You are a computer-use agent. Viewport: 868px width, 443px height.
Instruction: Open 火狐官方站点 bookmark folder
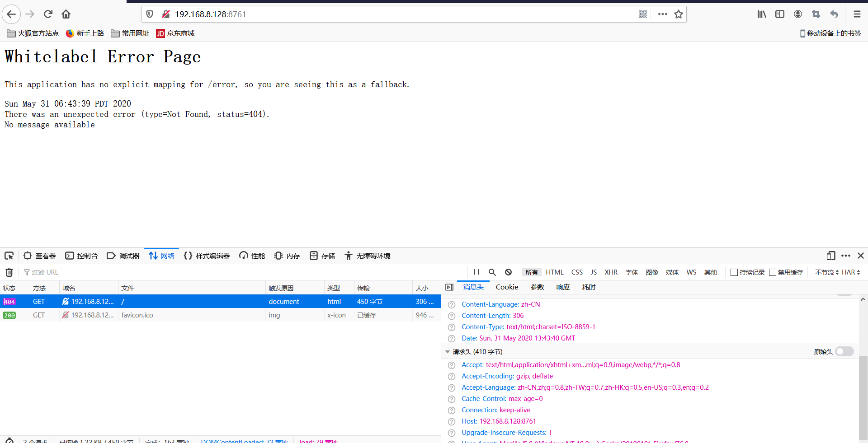pyautogui.click(x=33, y=33)
